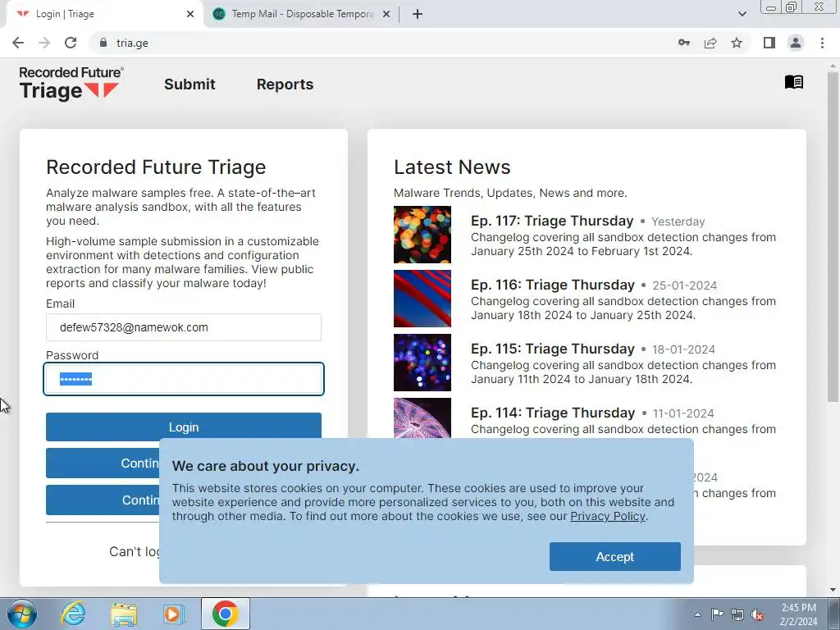Open saved passwords key icon

point(684,43)
